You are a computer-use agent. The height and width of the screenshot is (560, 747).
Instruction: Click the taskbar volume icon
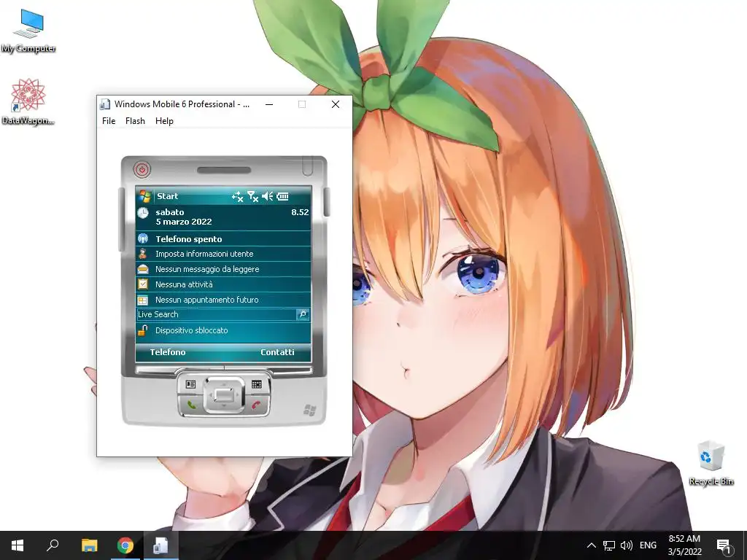coord(627,545)
